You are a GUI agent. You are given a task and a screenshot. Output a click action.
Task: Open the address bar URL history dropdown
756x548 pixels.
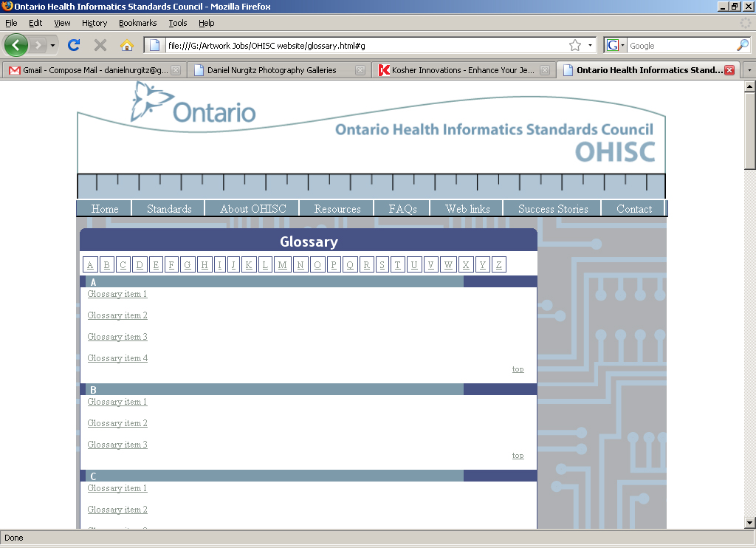[590, 45]
